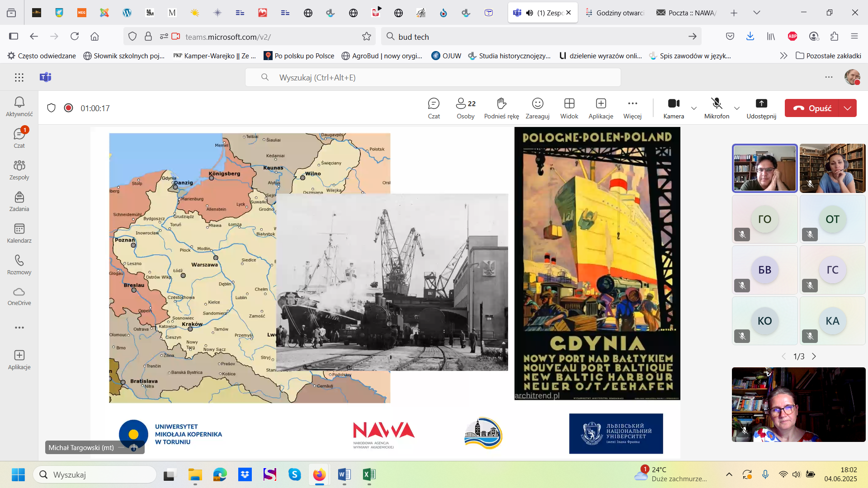The height and width of the screenshot is (488, 868).
Task: Select the KA participant tile
Action: (x=832, y=321)
